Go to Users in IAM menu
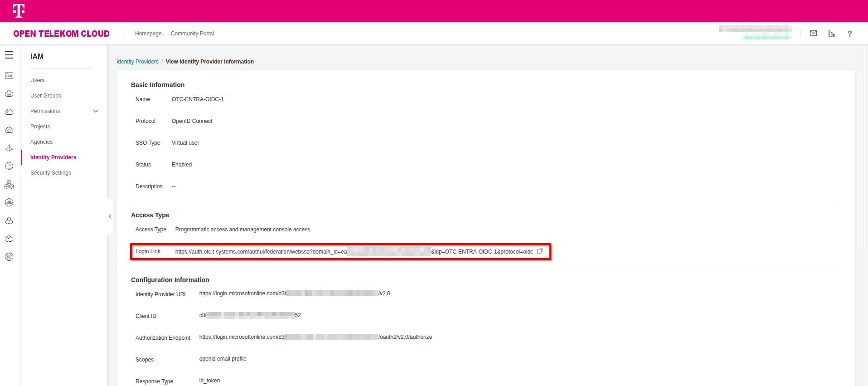The width and height of the screenshot is (868, 386). pyautogui.click(x=38, y=80)
